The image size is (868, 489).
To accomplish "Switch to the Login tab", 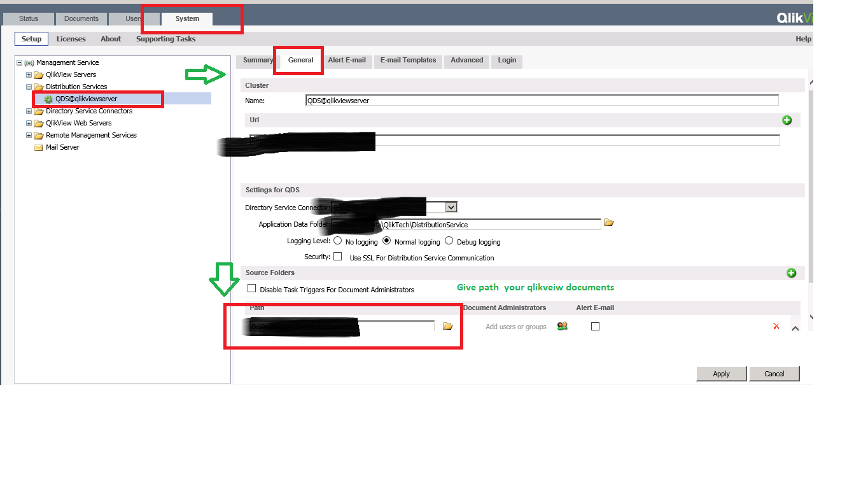I will point(507,60).
